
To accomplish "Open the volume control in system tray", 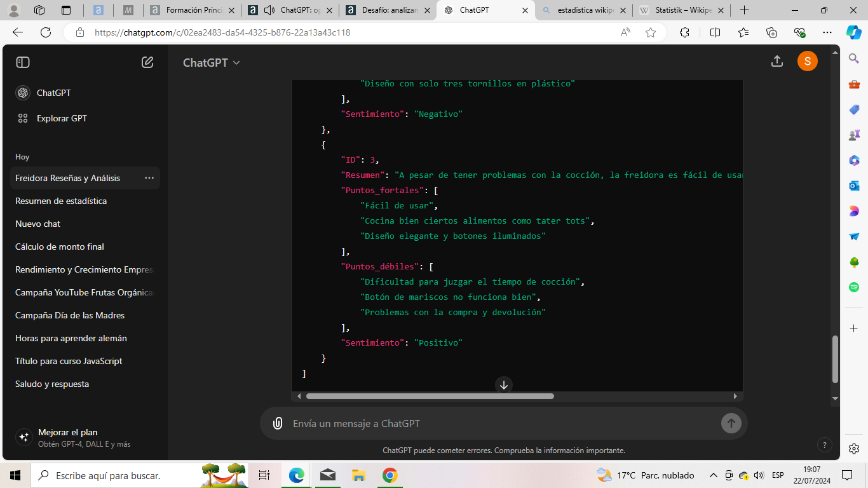I will point(758,475).
